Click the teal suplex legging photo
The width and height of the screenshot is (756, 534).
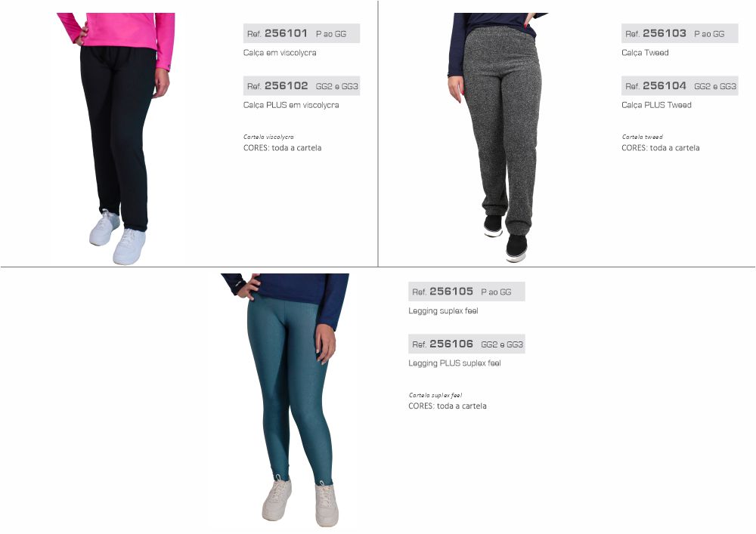coord(286,400)
